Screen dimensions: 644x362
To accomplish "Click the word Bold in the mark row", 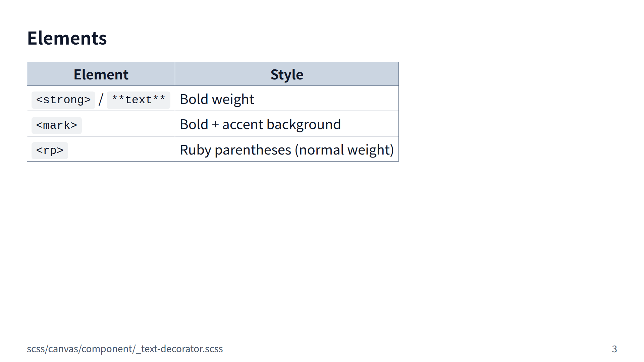I will [194, 125].
